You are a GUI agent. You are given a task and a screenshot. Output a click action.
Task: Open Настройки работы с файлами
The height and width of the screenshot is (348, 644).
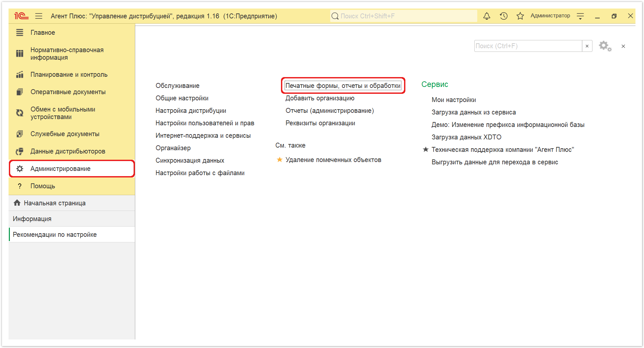(200, 173)
